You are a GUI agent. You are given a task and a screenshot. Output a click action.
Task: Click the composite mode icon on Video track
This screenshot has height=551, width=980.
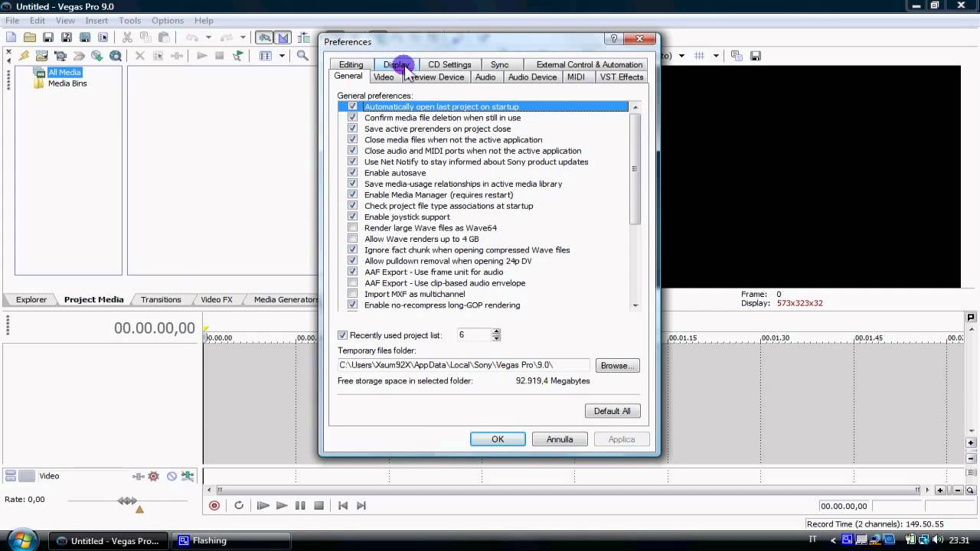188,476
